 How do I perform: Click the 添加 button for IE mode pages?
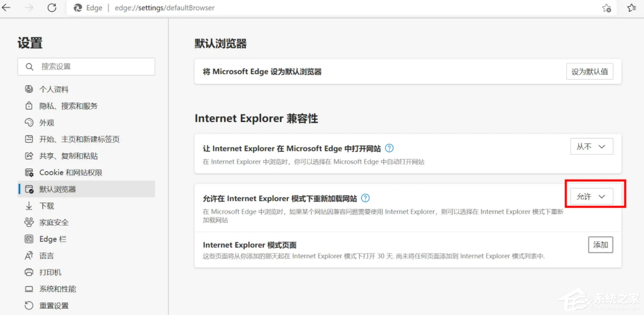[600, 245]
